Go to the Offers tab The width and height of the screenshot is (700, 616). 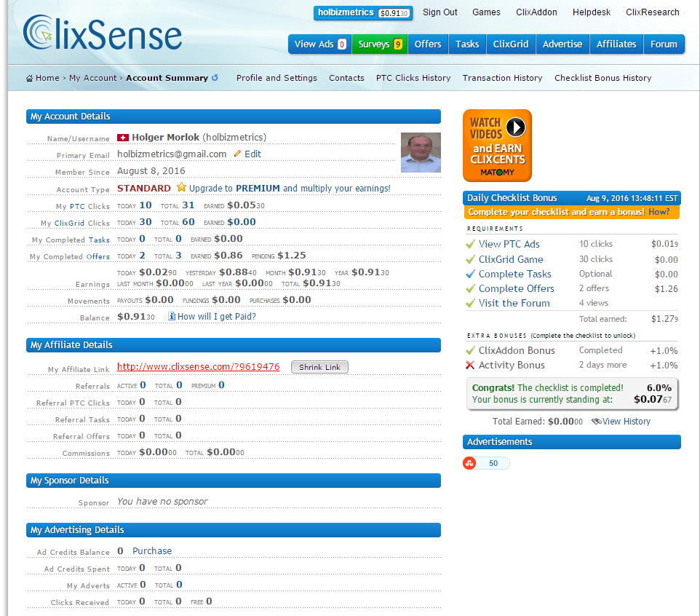pos(428,44)
